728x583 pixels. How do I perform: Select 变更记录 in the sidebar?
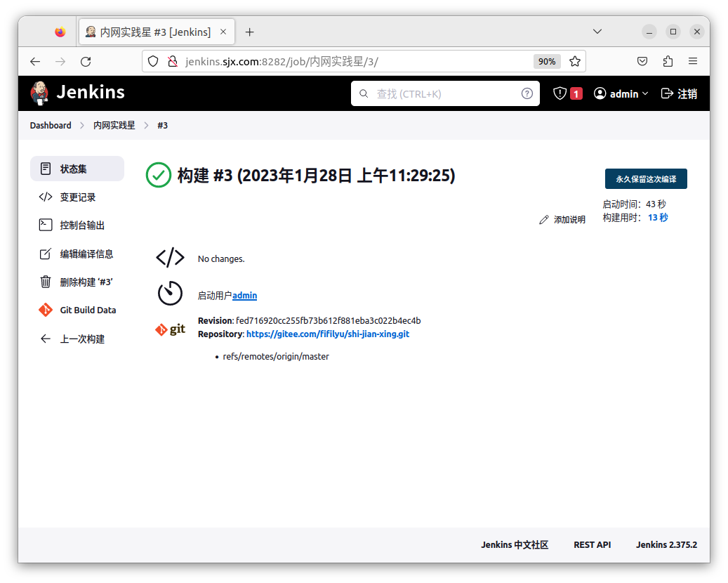[77, 197]
